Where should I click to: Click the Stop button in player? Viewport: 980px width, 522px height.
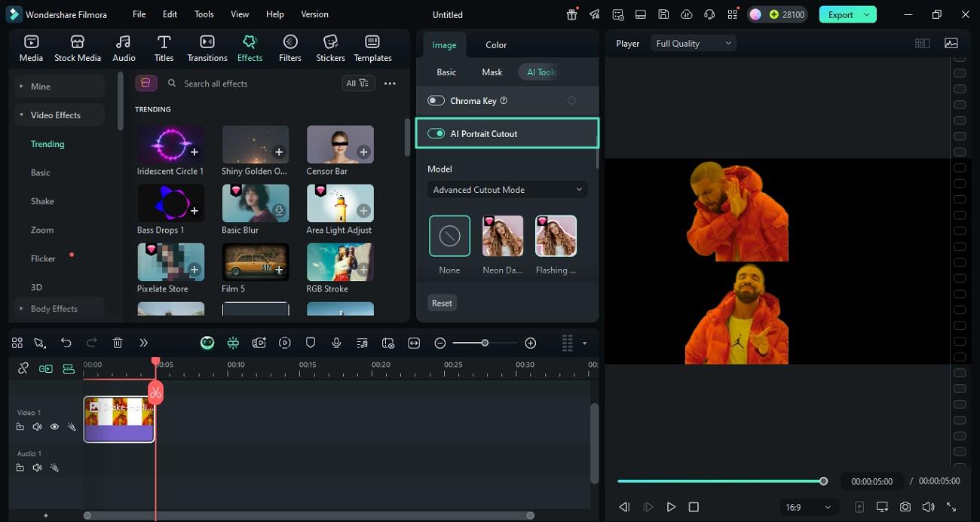pos(694,507)
